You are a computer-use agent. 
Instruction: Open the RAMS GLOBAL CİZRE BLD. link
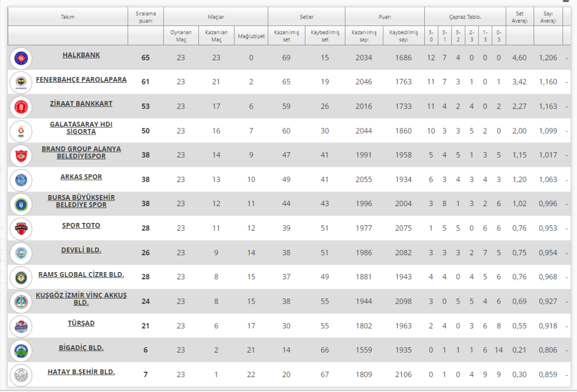[81, 275]
